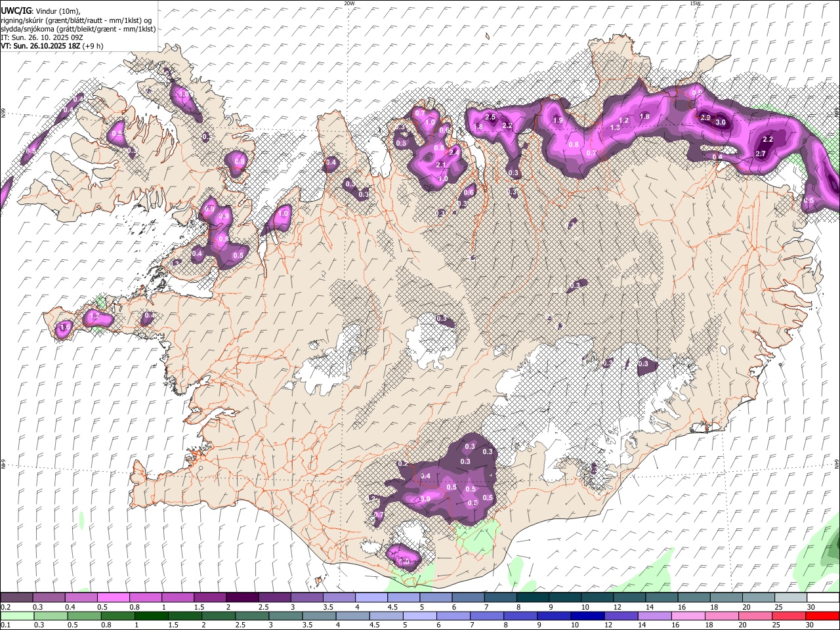Click the darkest purple swatch in the snow legend
Image resolution: width=840 pixels, height=630 pixels.
(x=242, y=597)
